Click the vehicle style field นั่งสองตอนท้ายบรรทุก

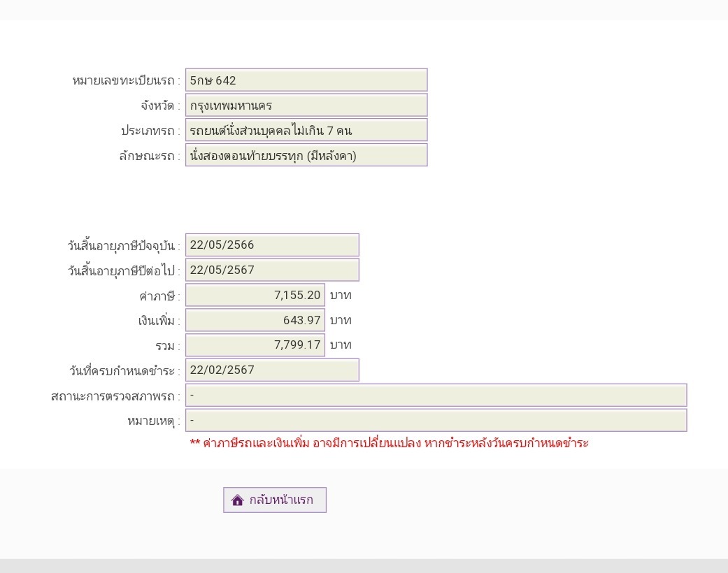point(306,155)
